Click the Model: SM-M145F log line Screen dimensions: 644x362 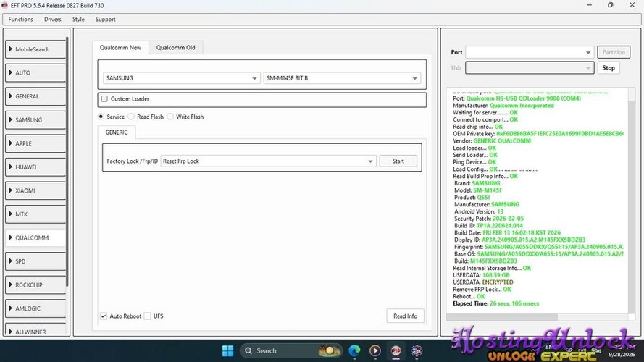click(x=478, y=190)
